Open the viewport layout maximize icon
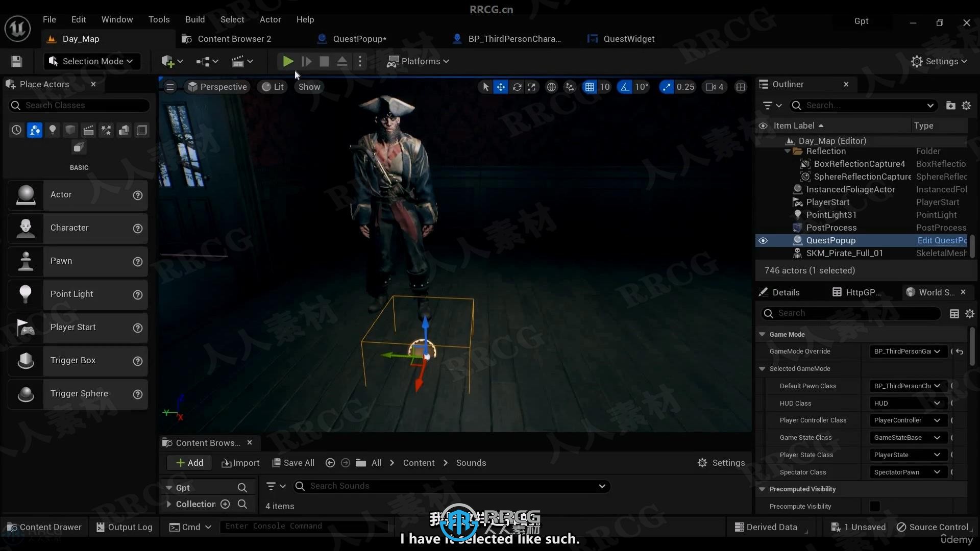The height and width of the screenshot is (551, 980). point(741,87)
